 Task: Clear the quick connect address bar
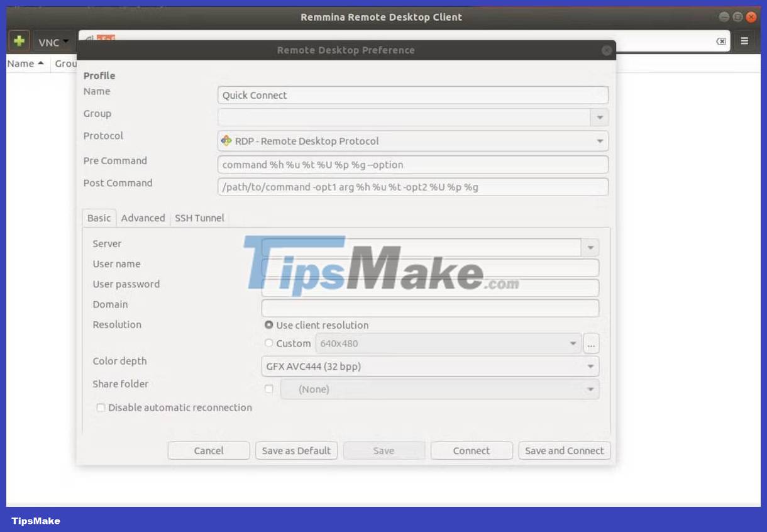(x=721, y=42)
